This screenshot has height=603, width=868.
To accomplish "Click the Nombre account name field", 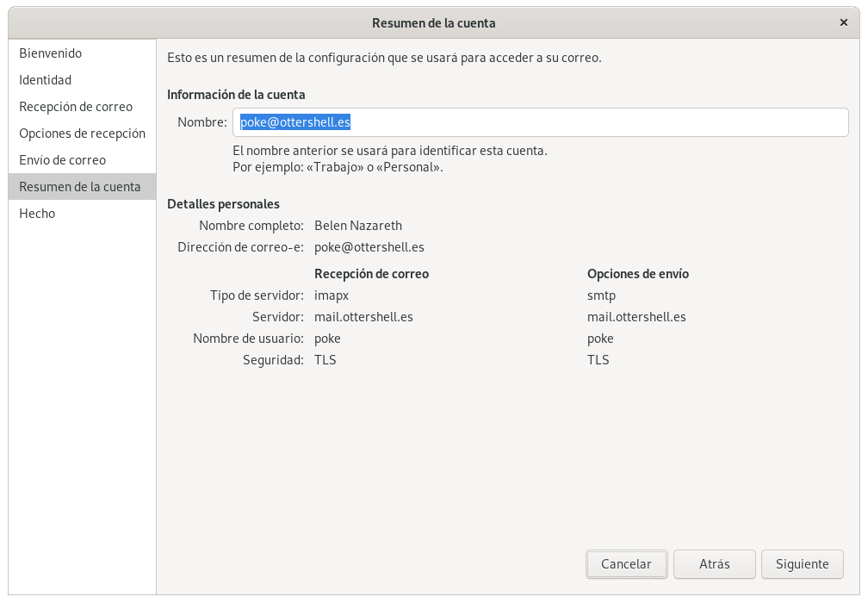I will coord(540,122).
